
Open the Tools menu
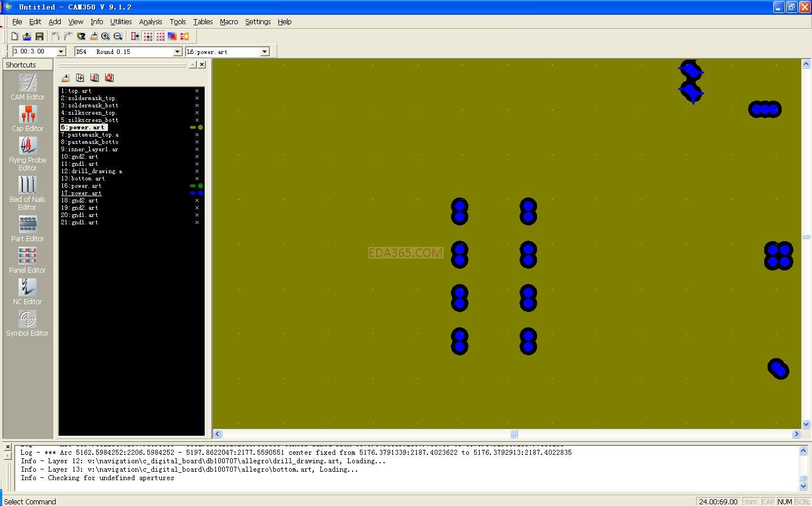pyautogui.click(x=178, y=22)
